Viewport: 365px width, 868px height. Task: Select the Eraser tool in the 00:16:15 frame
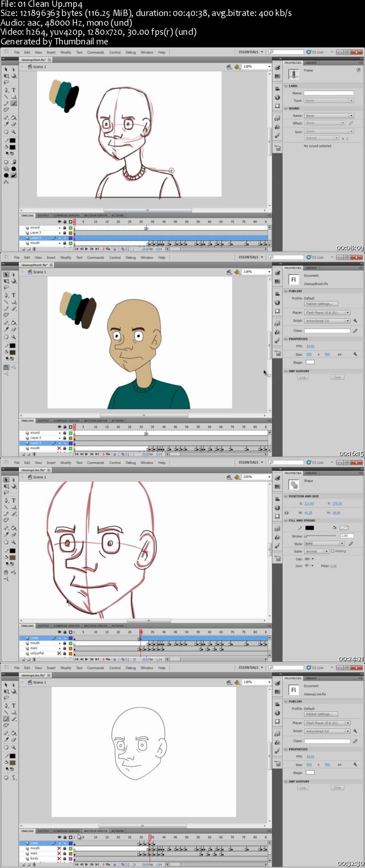pyautogui.click(x=14, y=329)
